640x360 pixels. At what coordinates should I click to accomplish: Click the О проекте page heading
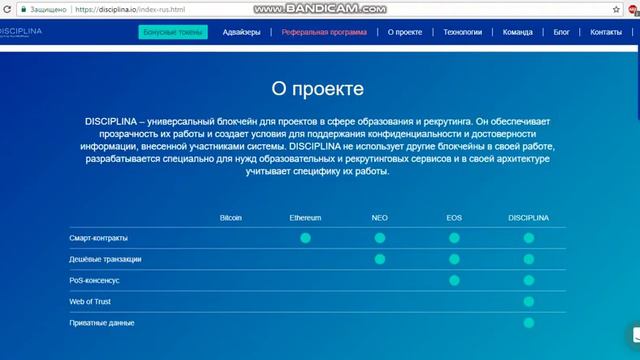click(x=318, y=89)
